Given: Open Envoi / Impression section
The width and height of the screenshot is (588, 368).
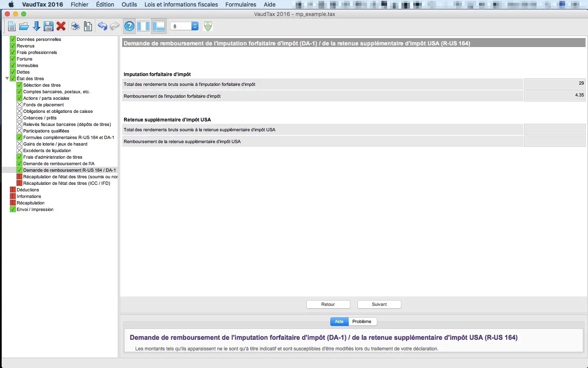Looking at the screenshot, I should coord(35,209).
